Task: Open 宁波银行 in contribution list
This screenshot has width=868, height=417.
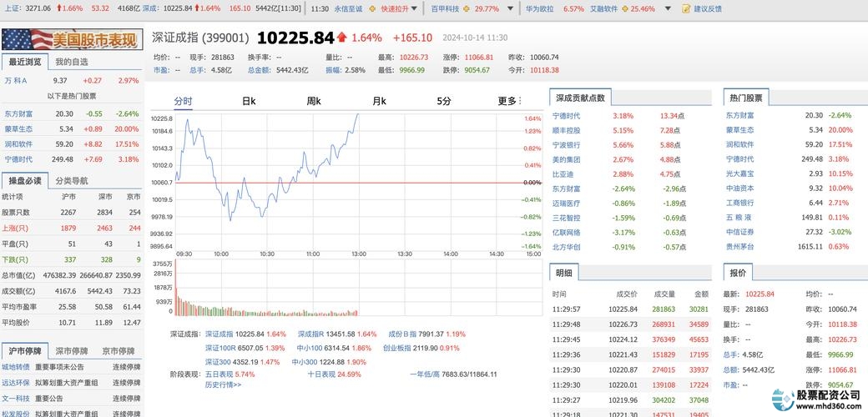Action: [x=567, y=145]
